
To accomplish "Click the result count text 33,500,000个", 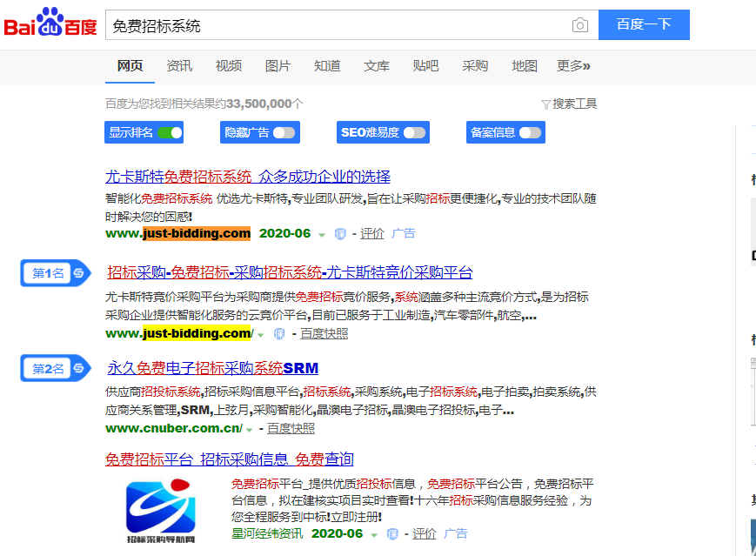I will tap(264, 104).
